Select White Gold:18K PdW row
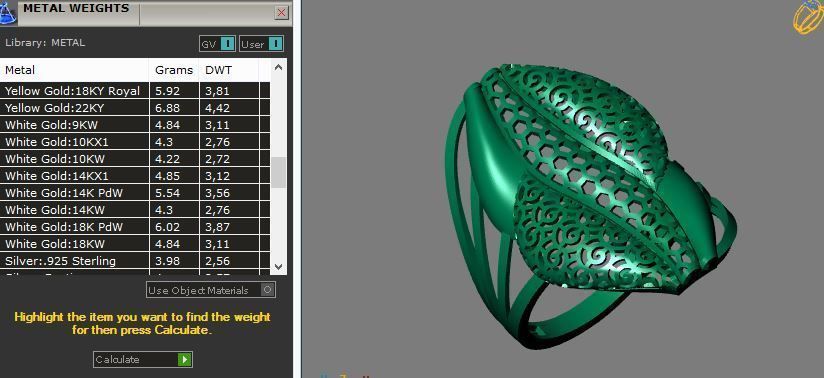Screen dimensions: 824x378 [135, 227]
